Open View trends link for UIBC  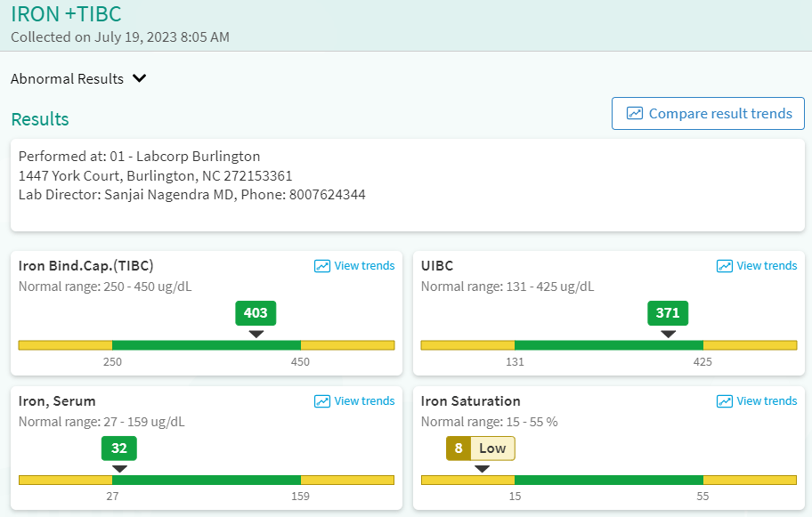tap(767, 266)
